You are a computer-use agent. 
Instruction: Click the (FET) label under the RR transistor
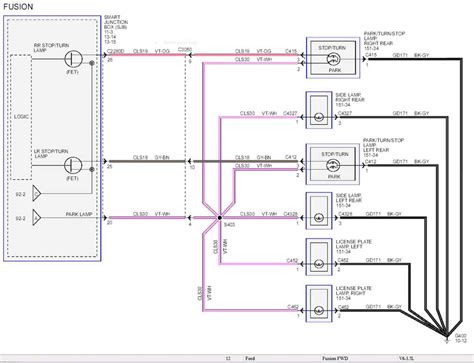72,72
